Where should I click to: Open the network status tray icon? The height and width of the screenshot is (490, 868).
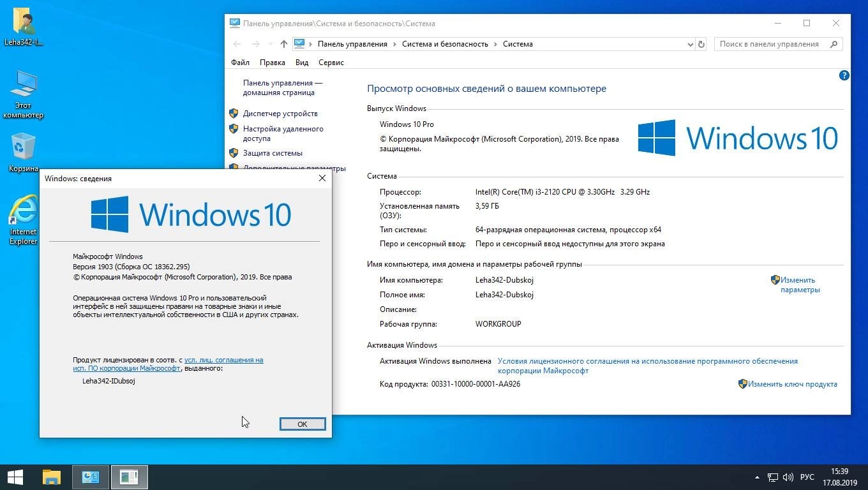pos(772,477)
